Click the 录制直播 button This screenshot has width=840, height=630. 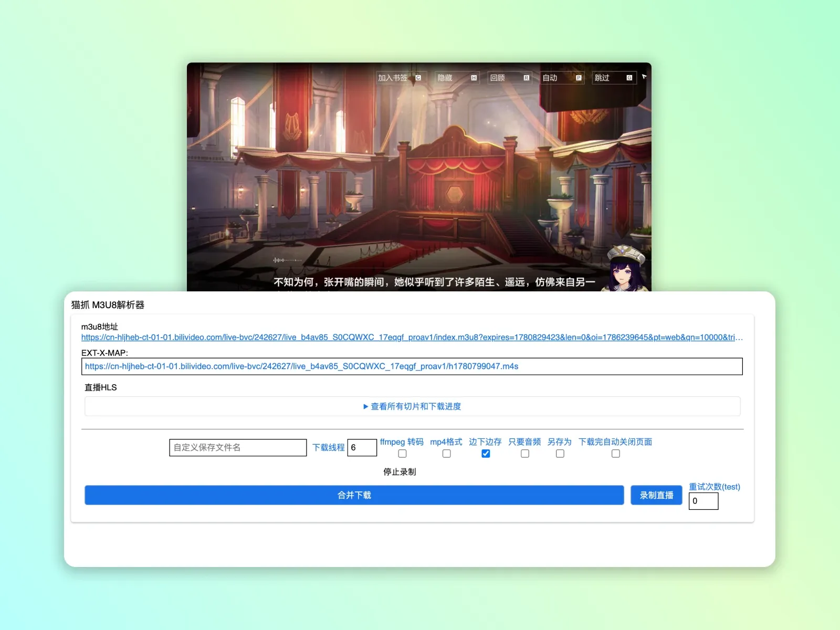[656, 495]
